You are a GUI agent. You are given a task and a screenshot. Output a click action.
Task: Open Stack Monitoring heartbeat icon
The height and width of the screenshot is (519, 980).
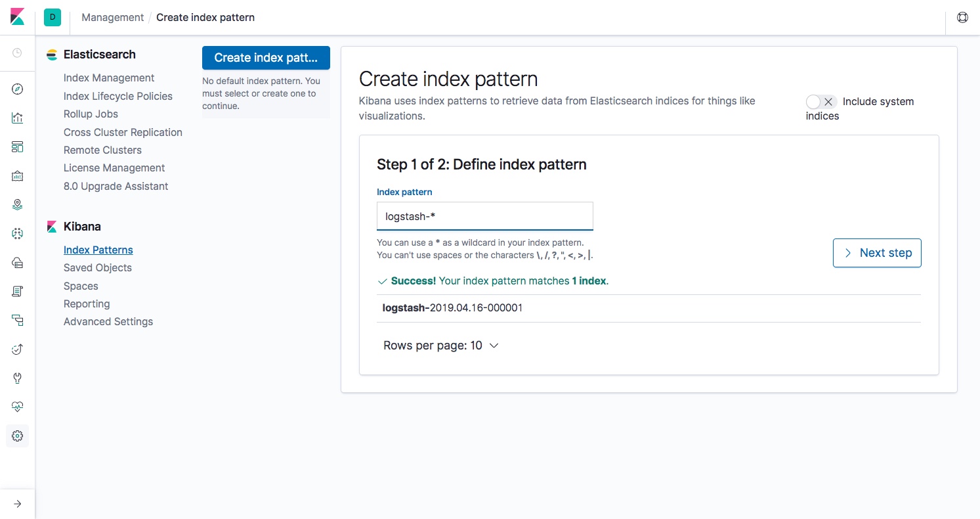tap(18, 407)
